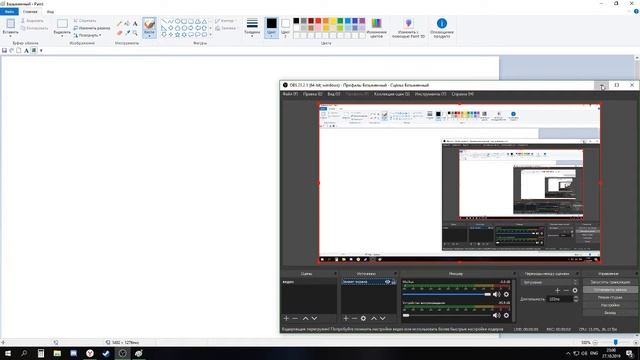Click Resize image button in Paint
The height and width of the screenshot is (360, 640).
coord(92,28)
